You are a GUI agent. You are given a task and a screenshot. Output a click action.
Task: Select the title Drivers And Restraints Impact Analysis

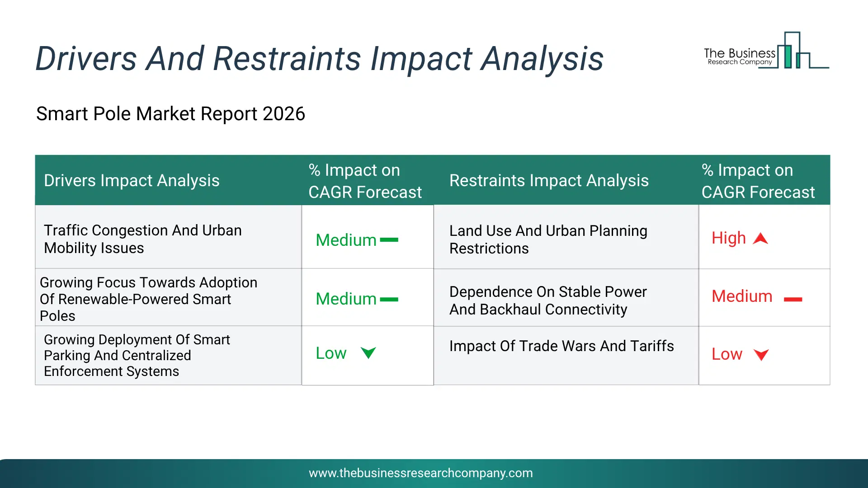320,59
